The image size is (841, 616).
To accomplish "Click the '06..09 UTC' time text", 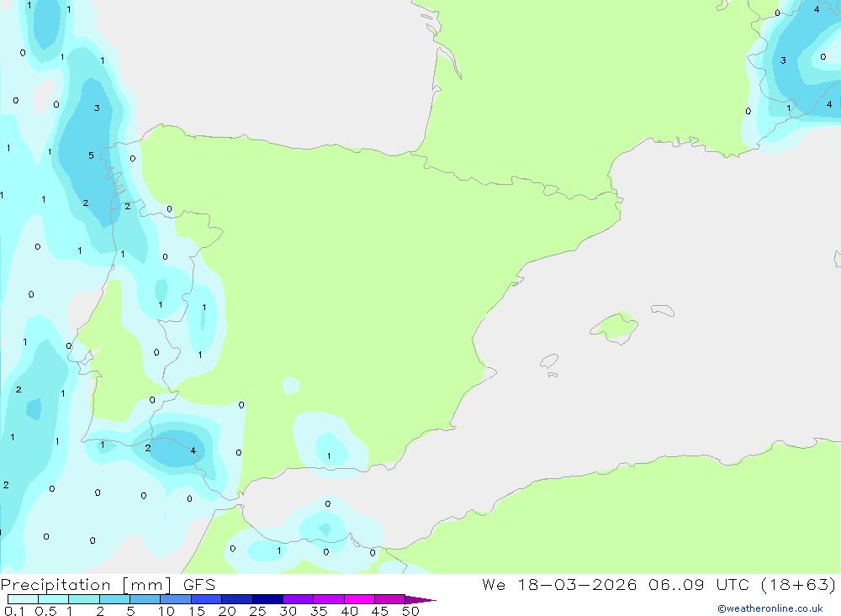I will (x=698, y=584).
